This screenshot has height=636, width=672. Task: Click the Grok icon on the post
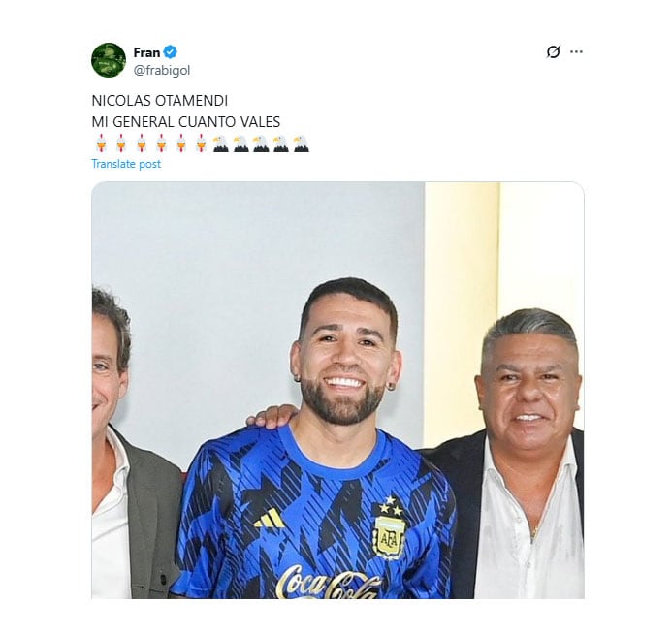(553, 51)
